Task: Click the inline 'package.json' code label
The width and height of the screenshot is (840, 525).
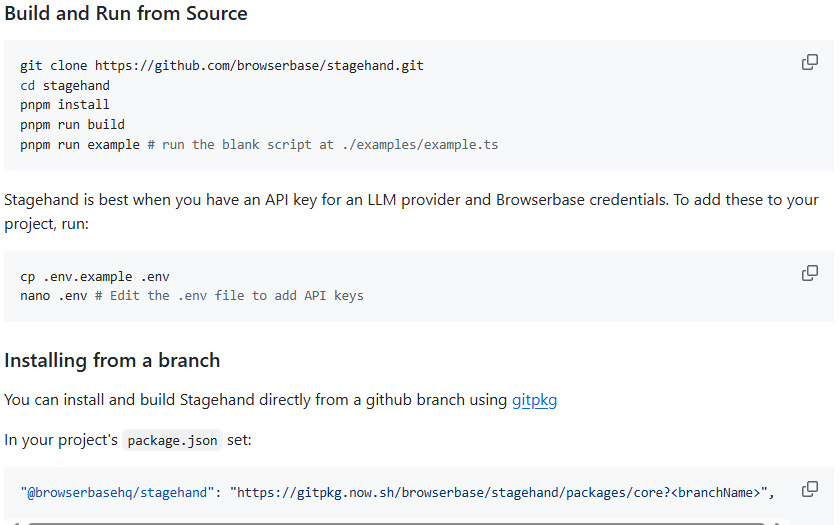Action: (172, 440)
